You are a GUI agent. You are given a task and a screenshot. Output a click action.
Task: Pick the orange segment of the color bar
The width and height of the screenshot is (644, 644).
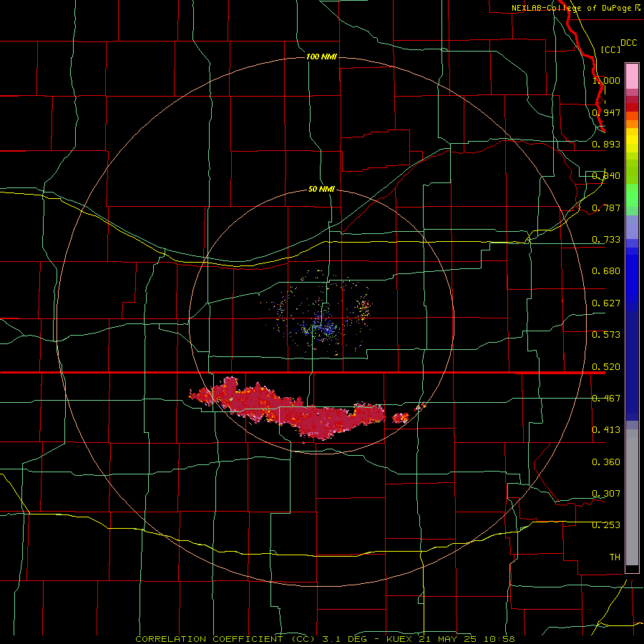pyautogui.click(x=632, y=124)
